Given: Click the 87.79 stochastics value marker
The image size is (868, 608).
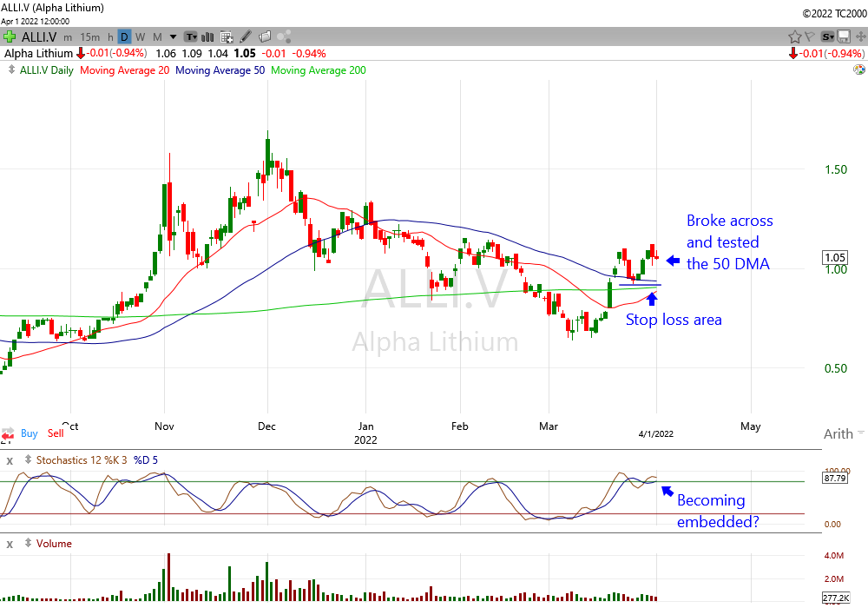Looking at the screenshot, I should (x=835, y=478).
